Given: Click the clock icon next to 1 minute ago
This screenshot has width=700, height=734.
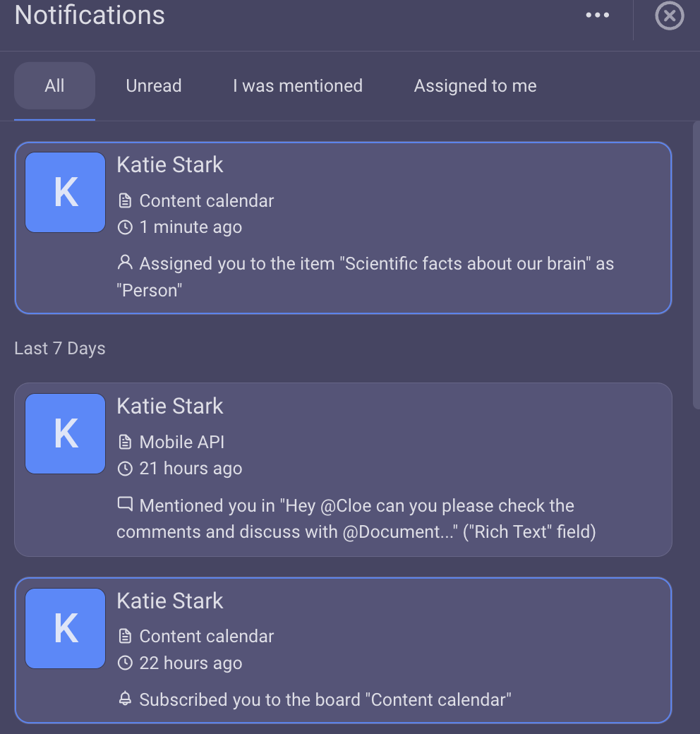Looking at the screenshot, I should pyautogui.click(x=125, y=227).
